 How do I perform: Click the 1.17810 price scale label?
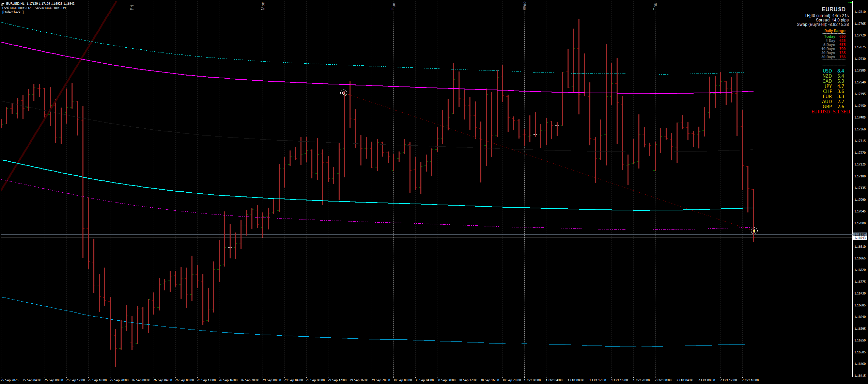point(860,12)
